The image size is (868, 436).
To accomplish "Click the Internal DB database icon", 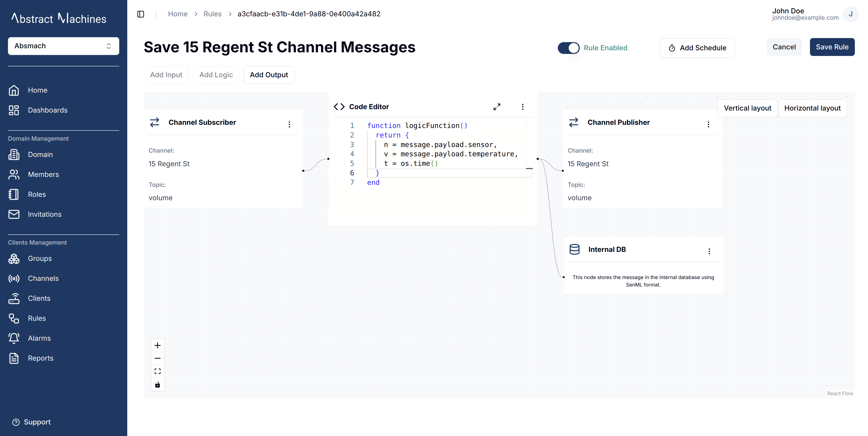I will (575, 249).
